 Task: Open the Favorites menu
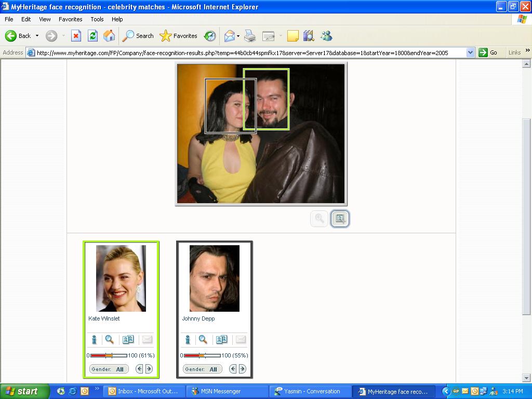[x=70, y=19]
